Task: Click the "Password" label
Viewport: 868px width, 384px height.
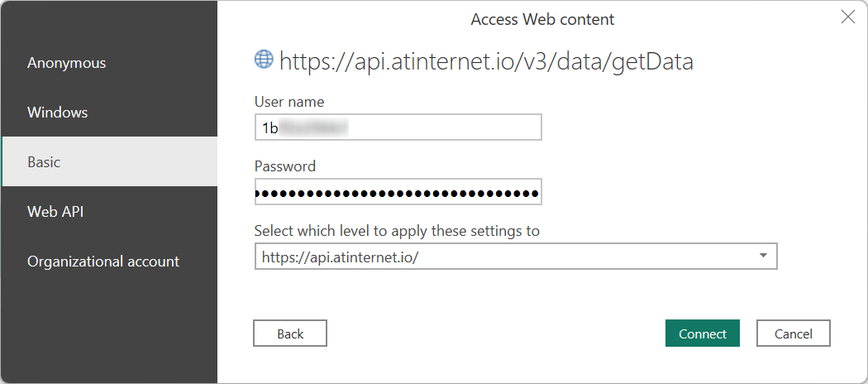Action: [x=285, y=166]
